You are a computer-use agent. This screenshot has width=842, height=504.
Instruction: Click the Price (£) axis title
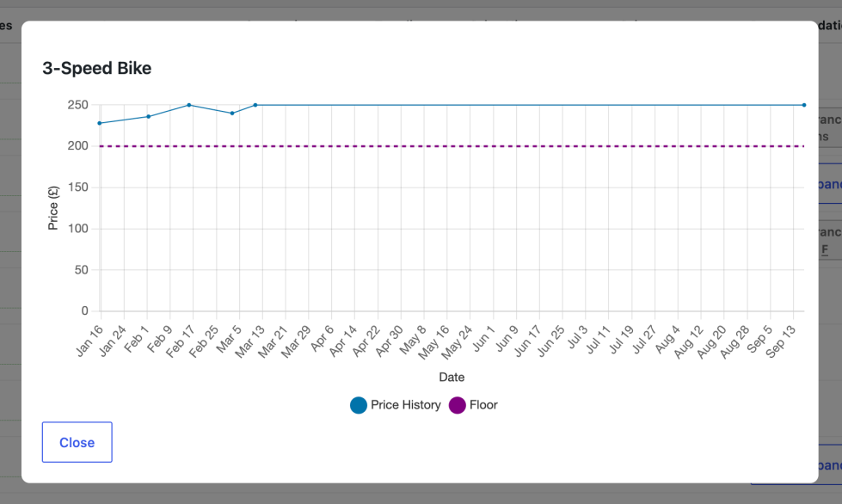coord(52,208)
